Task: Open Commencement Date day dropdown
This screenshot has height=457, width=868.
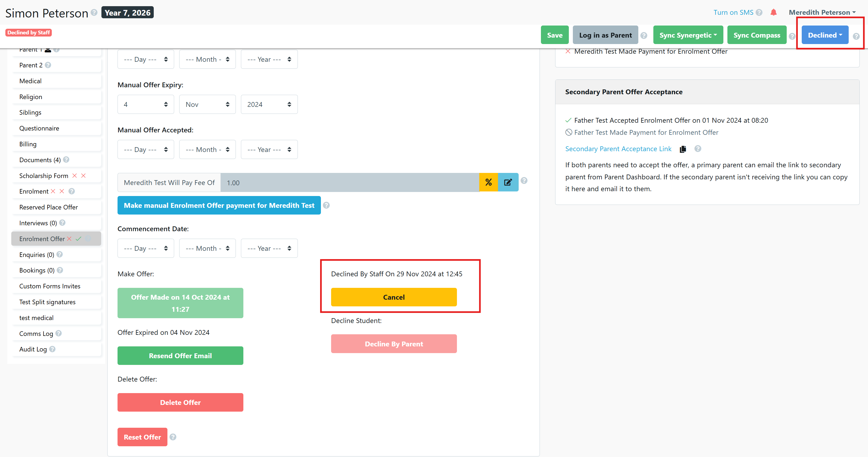Action: 146,249
